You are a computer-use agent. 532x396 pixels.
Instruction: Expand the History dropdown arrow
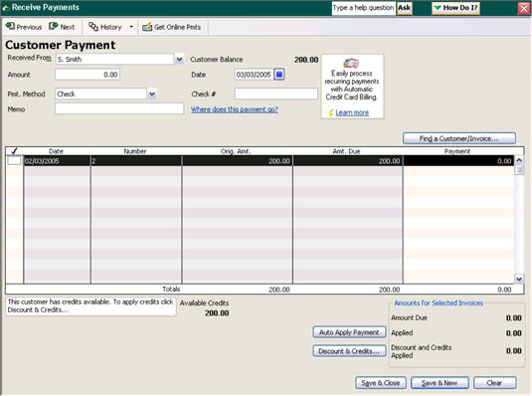coord(131,27)
